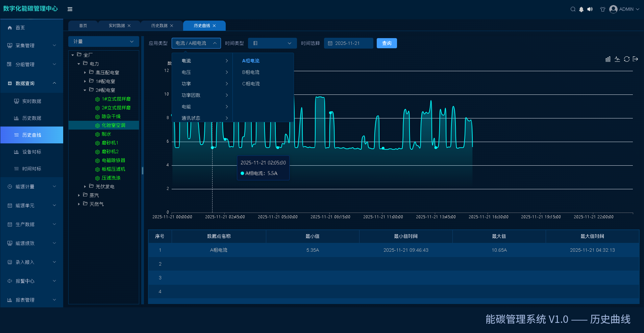Screen dimensions: 644x333
Task: Switch chart to line chart view
Action: point(617,59)
